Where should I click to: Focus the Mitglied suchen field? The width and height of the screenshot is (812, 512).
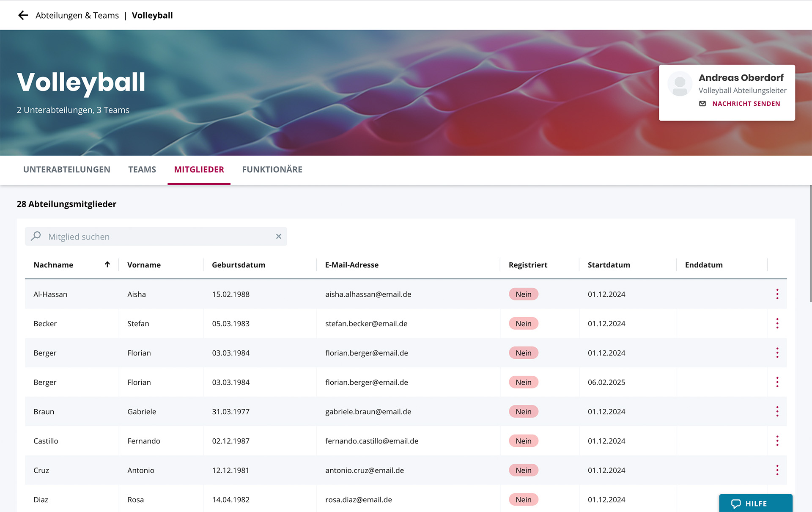pos(156,237)
